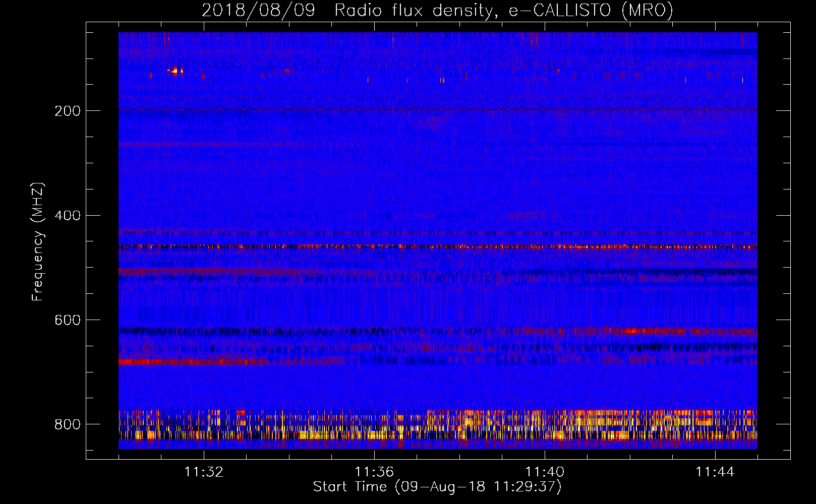This screenshot has width=816, height=504.
Task: Click the 11:40 time tick label
Action: pos(545,472)
